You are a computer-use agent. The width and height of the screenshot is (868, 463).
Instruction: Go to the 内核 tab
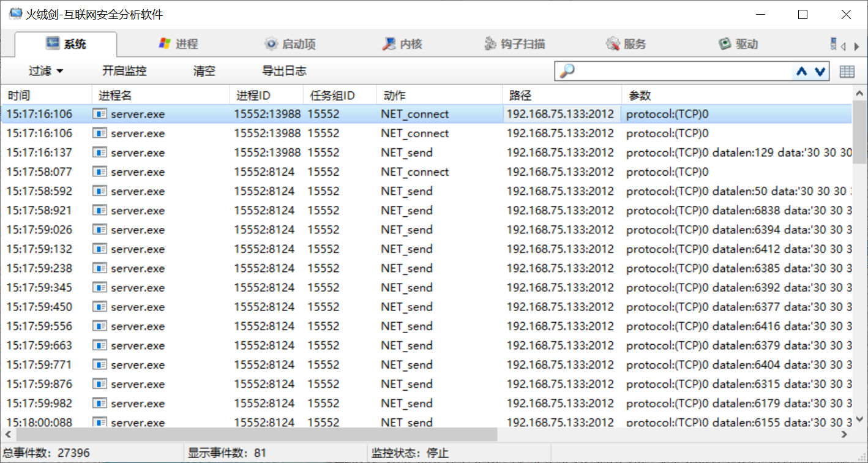click(x=402, y=44)
